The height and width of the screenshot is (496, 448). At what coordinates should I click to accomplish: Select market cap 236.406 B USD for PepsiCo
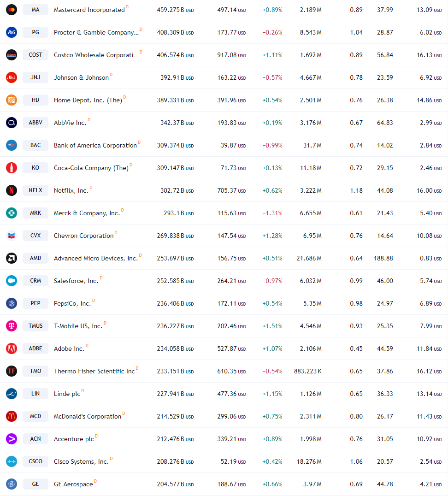[175, 304]
